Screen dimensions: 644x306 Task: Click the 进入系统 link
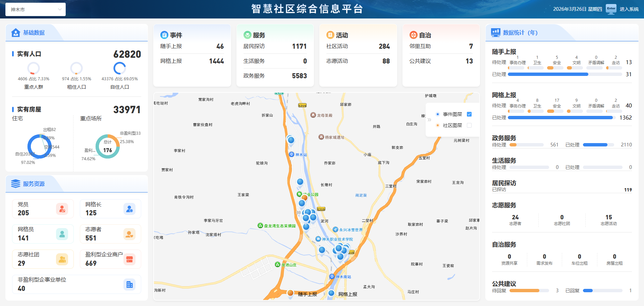point(629,9)
